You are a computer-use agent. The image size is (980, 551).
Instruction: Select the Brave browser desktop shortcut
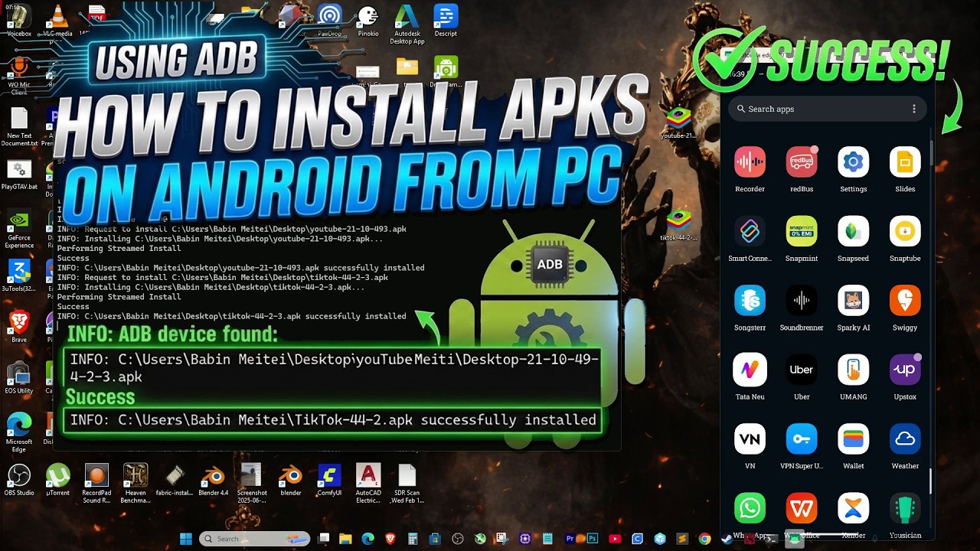point(19,326)
